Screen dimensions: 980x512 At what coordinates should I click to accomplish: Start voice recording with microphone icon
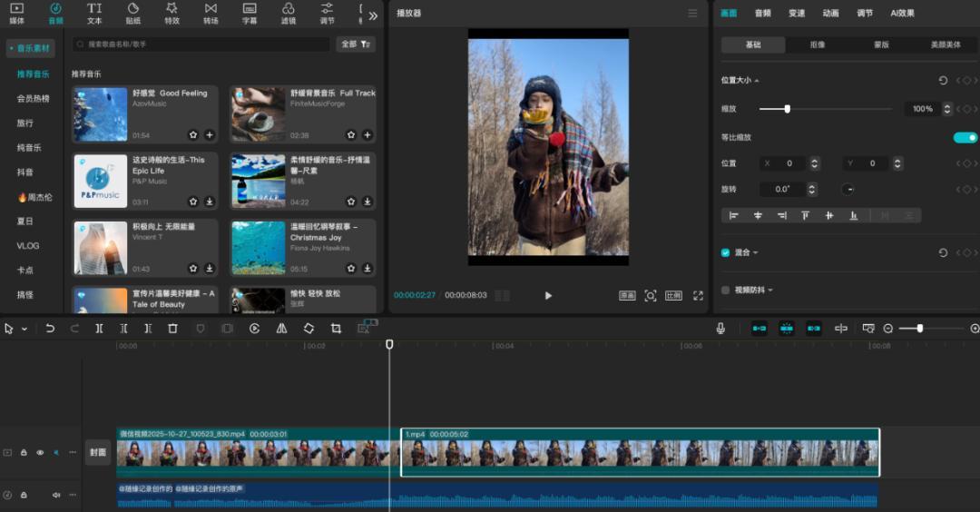point(720,329)
